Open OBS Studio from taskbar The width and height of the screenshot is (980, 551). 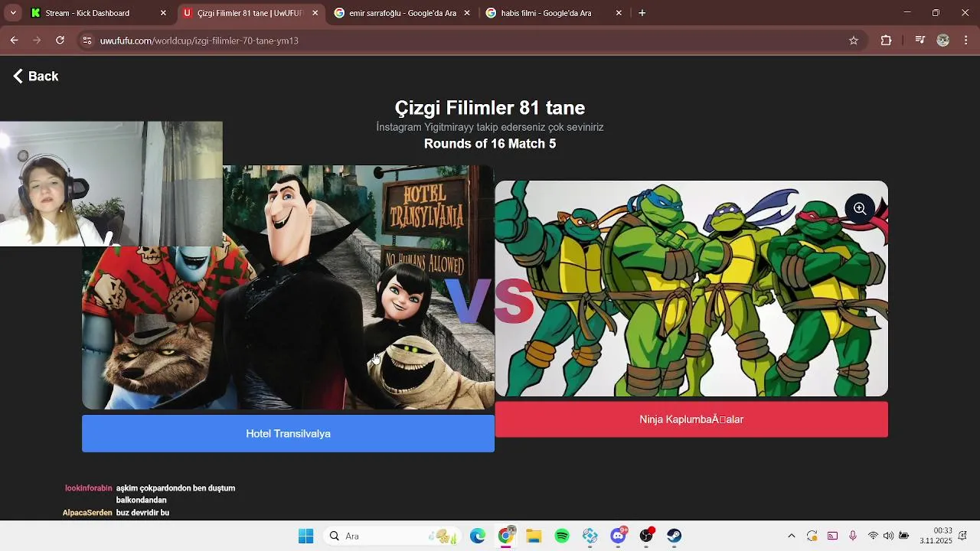click(646, 536)
